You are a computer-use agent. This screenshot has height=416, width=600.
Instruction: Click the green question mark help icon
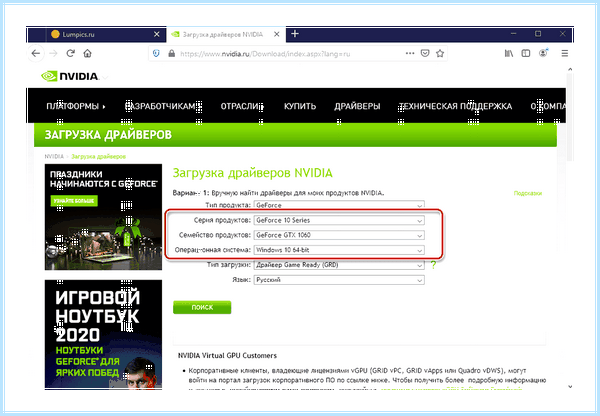click(x=433, y=265)
